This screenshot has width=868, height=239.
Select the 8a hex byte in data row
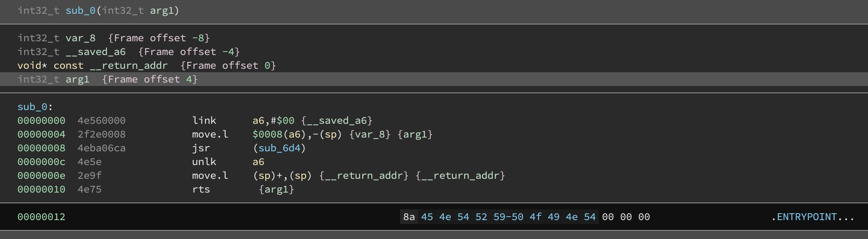coord(409,217)
